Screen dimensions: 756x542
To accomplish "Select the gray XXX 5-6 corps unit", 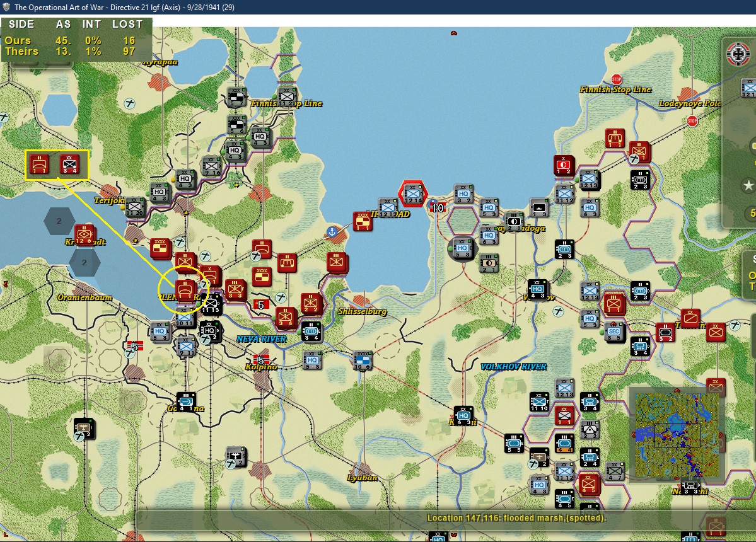I will coord(236,125).
